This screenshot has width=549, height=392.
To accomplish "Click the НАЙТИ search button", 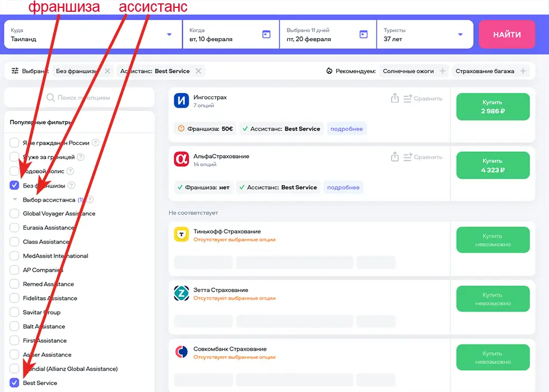I will (506, 35).
